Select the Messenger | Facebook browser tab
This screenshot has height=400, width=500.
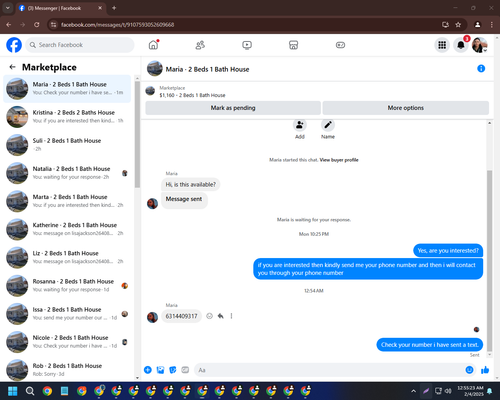(x=60, y=8)
